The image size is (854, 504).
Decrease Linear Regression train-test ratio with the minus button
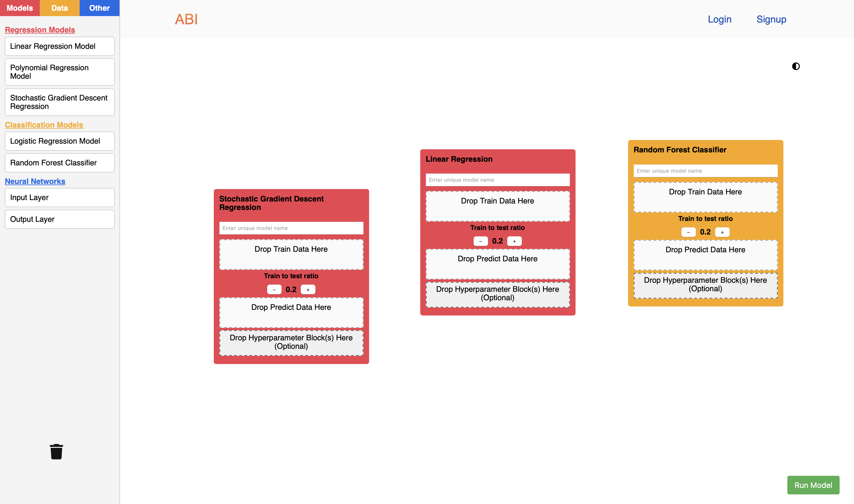coord(481,241)
